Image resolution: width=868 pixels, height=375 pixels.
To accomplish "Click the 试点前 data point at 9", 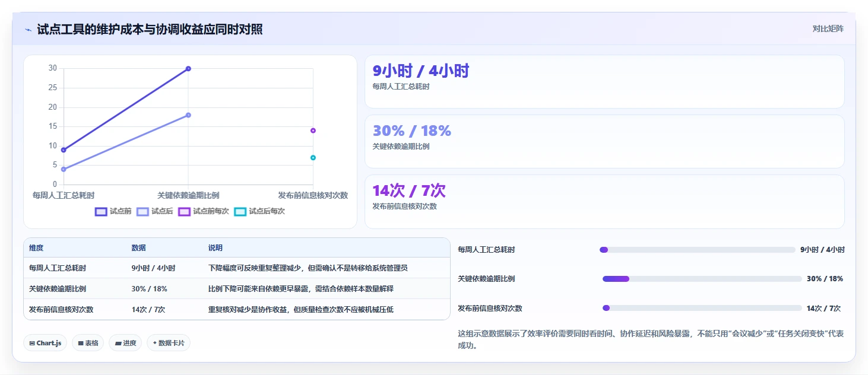I will pyautogui.click(x=64, y=150).
